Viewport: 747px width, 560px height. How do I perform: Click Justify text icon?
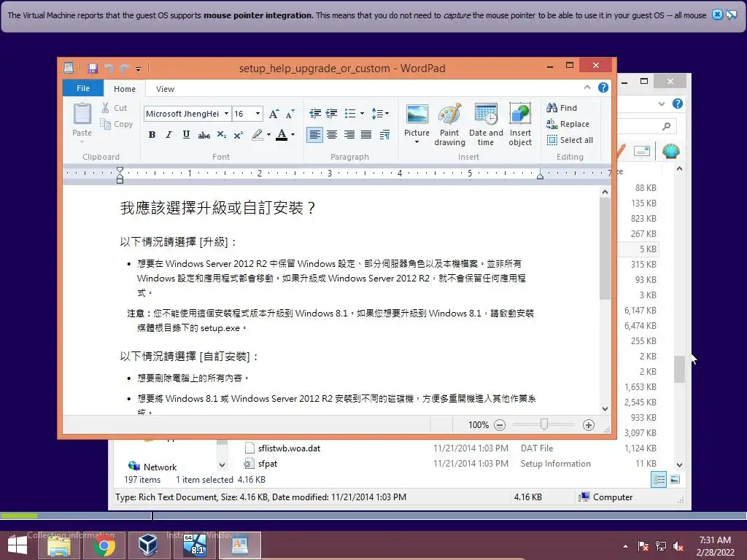(366, 135)
